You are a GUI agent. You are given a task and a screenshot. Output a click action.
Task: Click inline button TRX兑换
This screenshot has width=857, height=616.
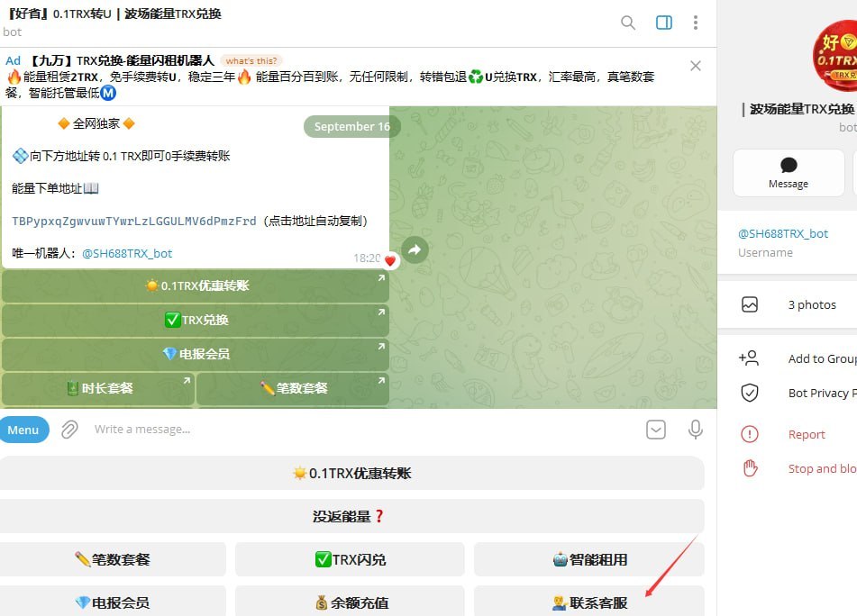click(x=196, y=320)
